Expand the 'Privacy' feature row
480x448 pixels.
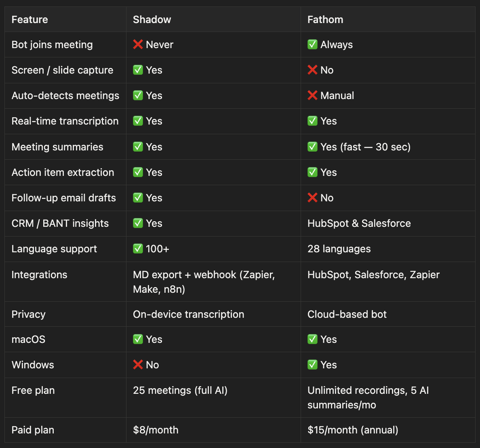pos(28,314)
